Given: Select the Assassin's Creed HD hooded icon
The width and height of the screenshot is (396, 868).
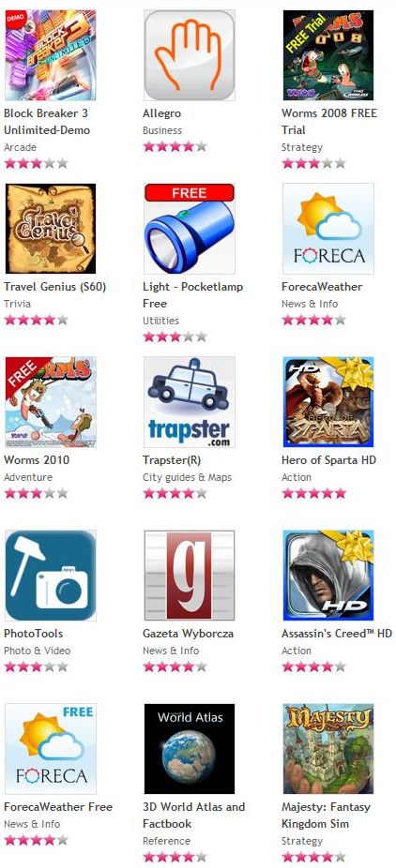Looking at the screenshot, I should [328, 576].
